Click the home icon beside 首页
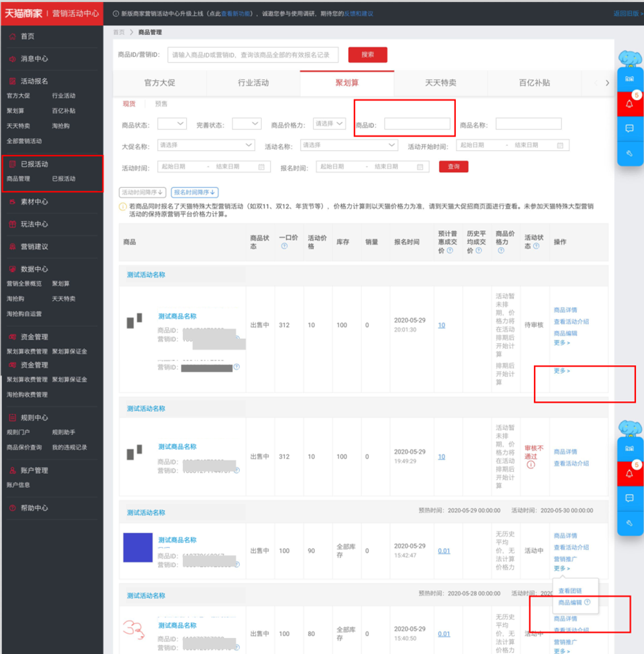This screenshot has width=644, height=654. pyautogui.click(x=13, y=36)
